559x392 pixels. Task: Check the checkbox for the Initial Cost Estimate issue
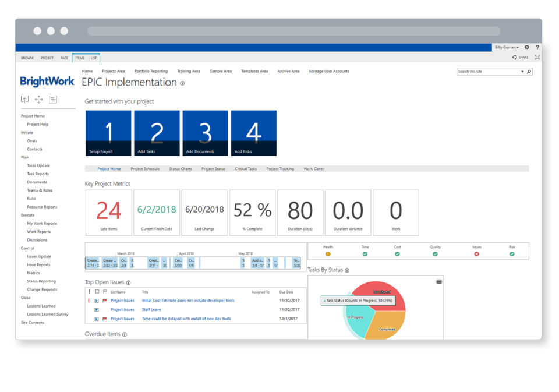[97, 301]
